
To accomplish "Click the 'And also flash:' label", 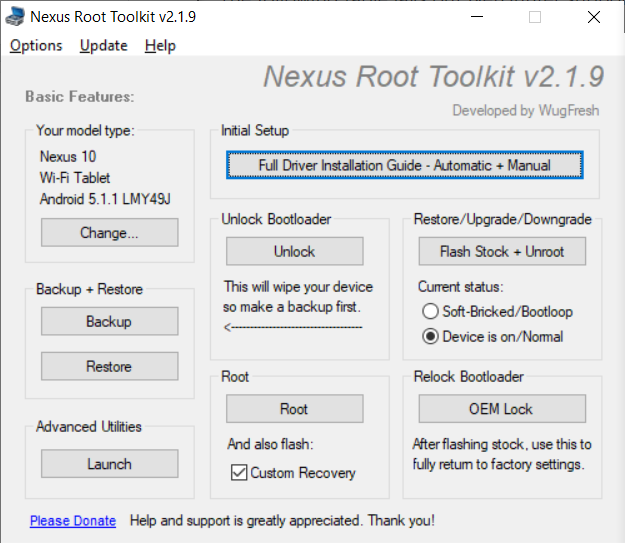I will 270,444.
